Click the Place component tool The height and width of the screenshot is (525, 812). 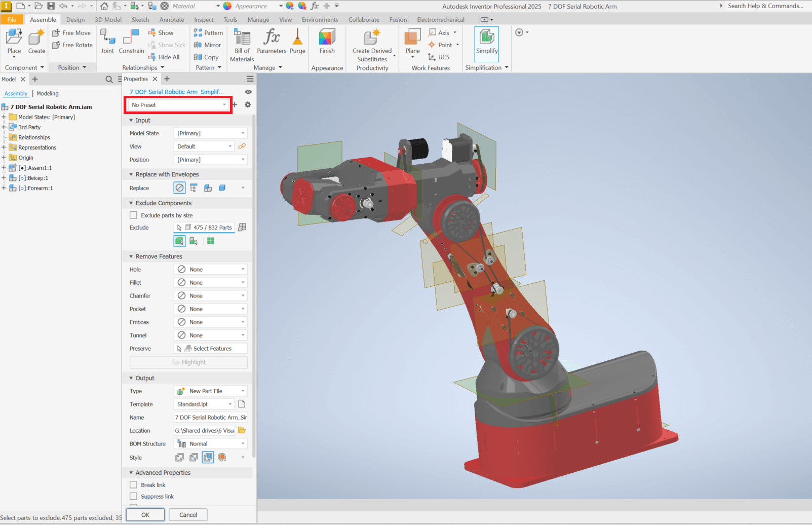(x=14, y=42)
